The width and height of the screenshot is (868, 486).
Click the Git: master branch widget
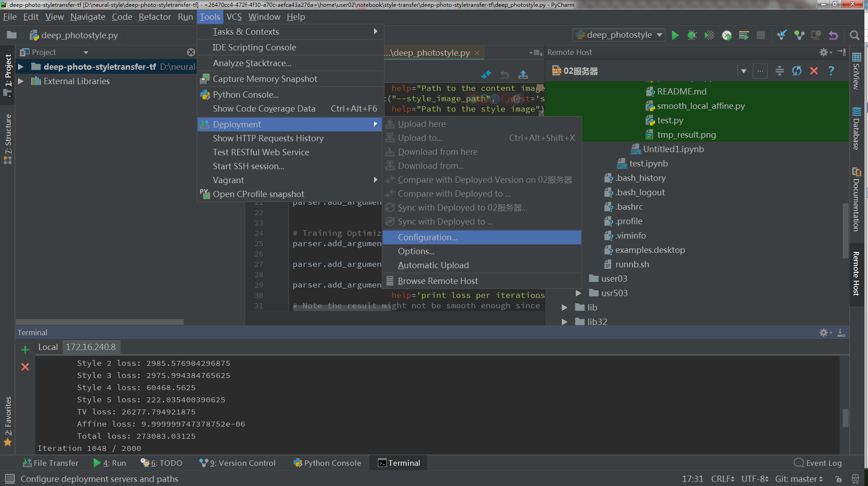798,479
